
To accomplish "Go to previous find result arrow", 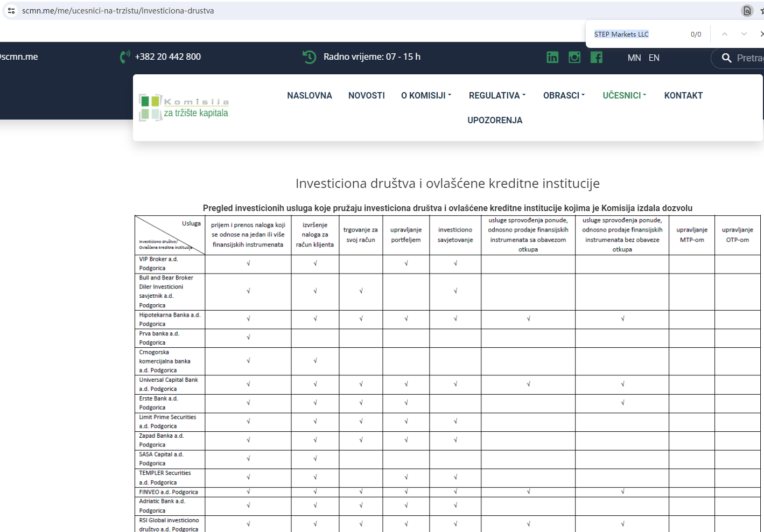I will [725, 34].
